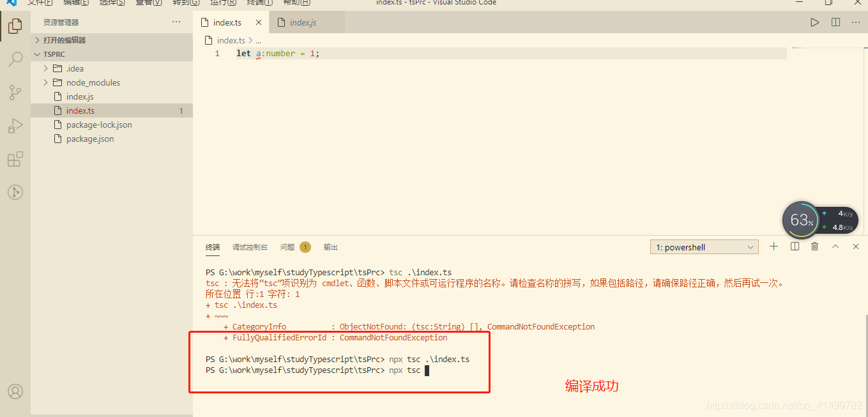
Task: Click the Accounts icon in activity bar
Action: coord(15,391)
